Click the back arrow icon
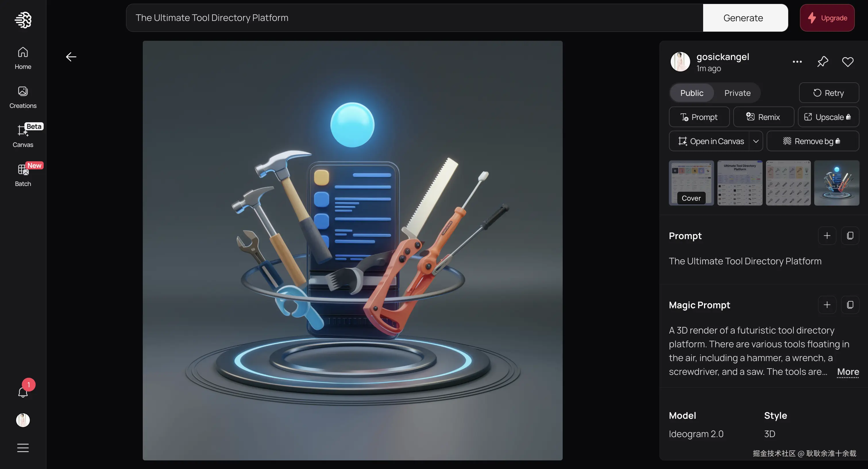Viewport: 868px width, 469px height. click(x=71, y=57)
